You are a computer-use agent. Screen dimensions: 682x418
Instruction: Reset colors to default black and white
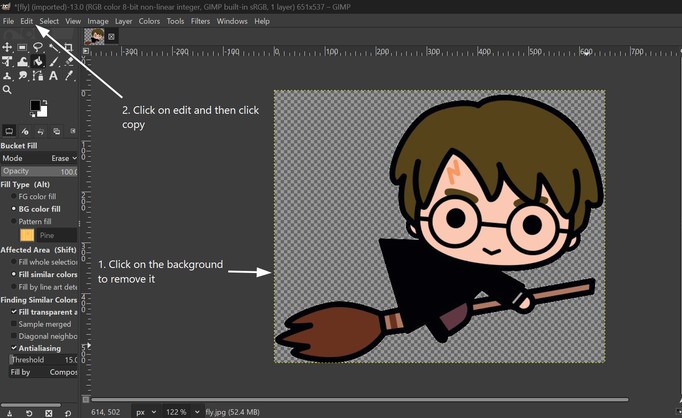coord(33,114)
